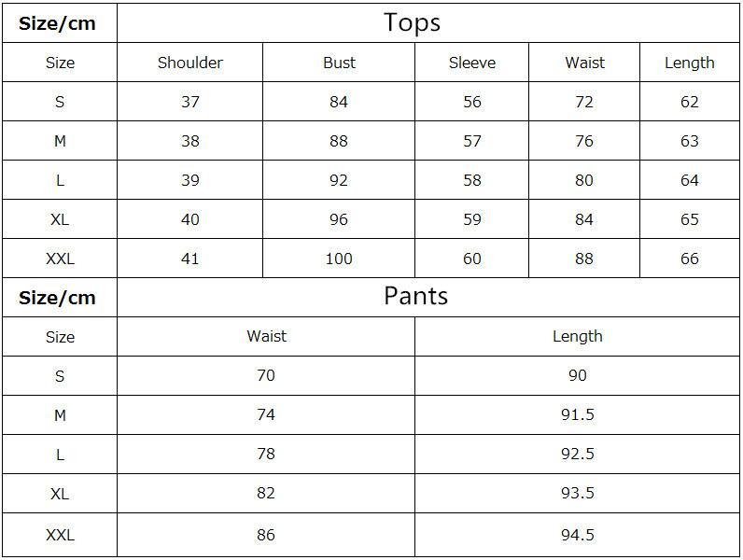Select the tops waist value 72

(x=584, y=102)
